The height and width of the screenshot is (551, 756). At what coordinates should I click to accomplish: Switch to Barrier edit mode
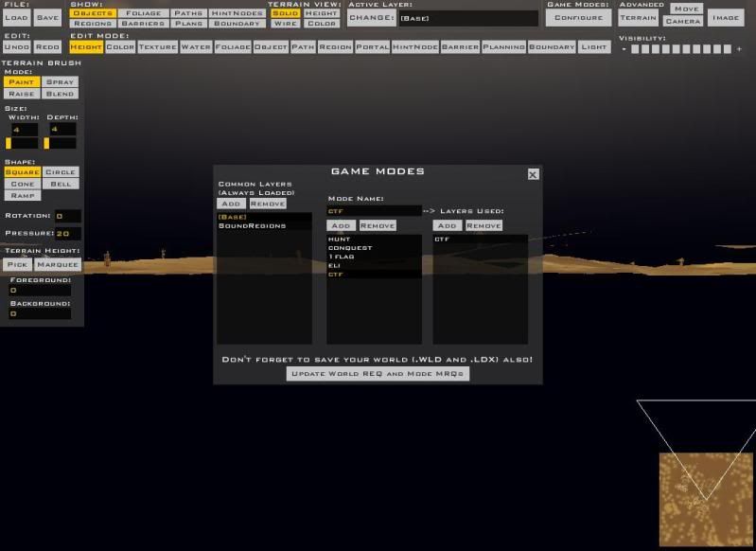[461, 46]
